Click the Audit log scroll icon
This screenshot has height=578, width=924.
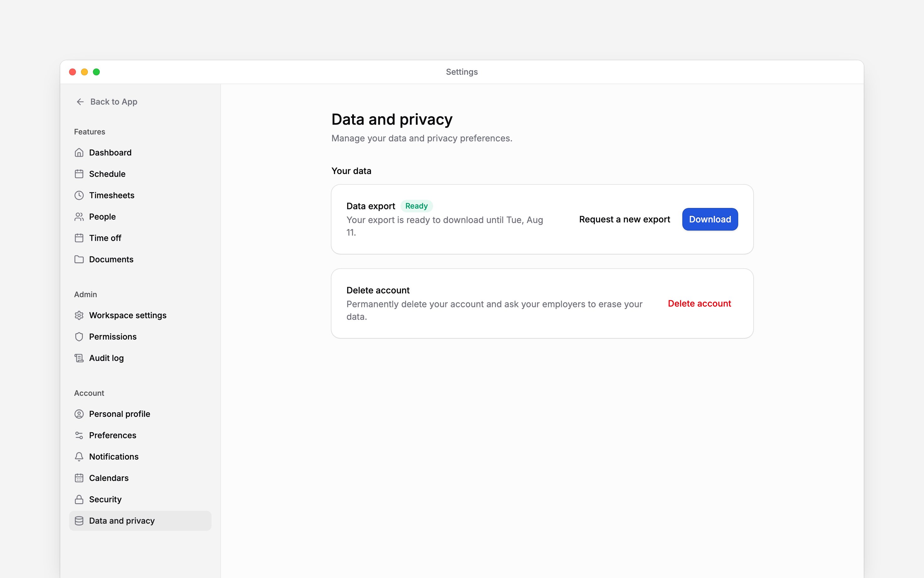(x=79, y=358)
